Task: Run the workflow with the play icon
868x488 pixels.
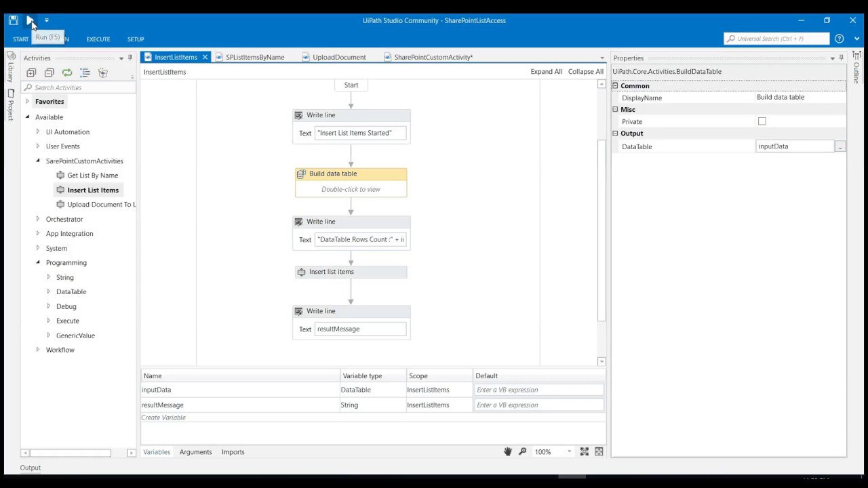Action: (31, 20)
